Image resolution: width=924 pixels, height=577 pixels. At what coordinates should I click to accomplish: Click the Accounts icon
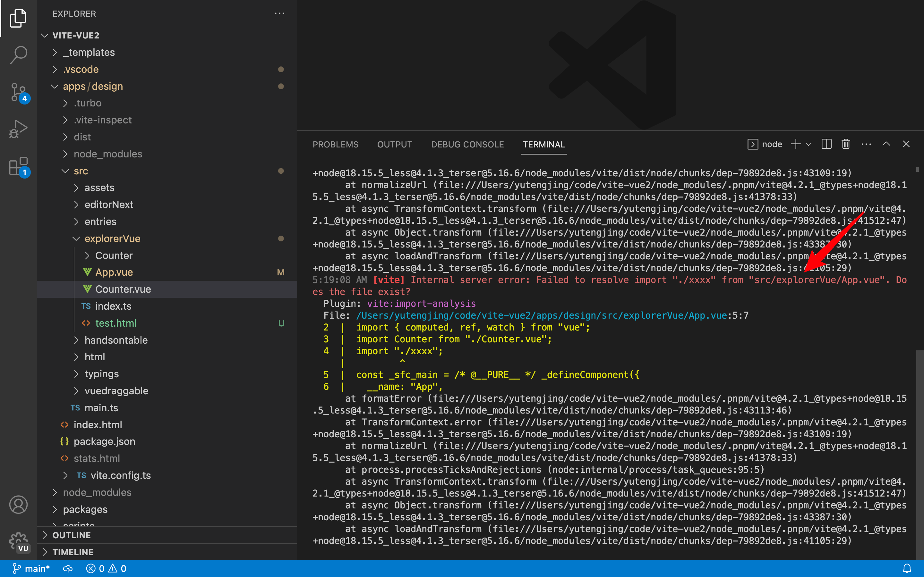[x=18, y=505]
